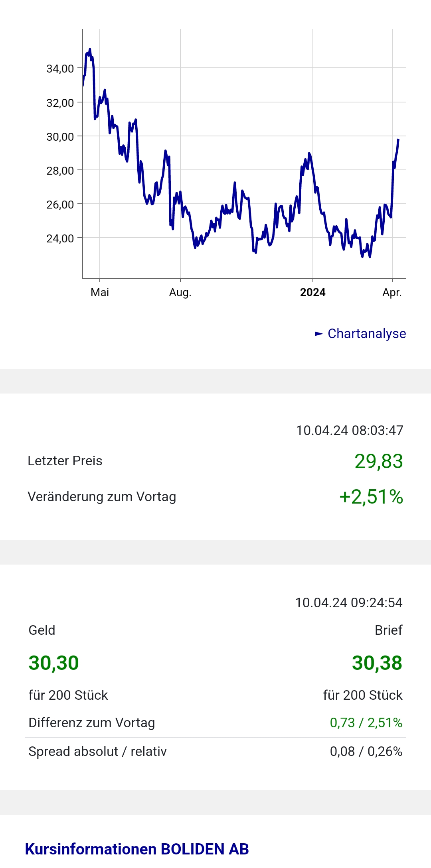
Task: Tap the timestamp 10.04.24 09:24:54
Action: (348, 602)
